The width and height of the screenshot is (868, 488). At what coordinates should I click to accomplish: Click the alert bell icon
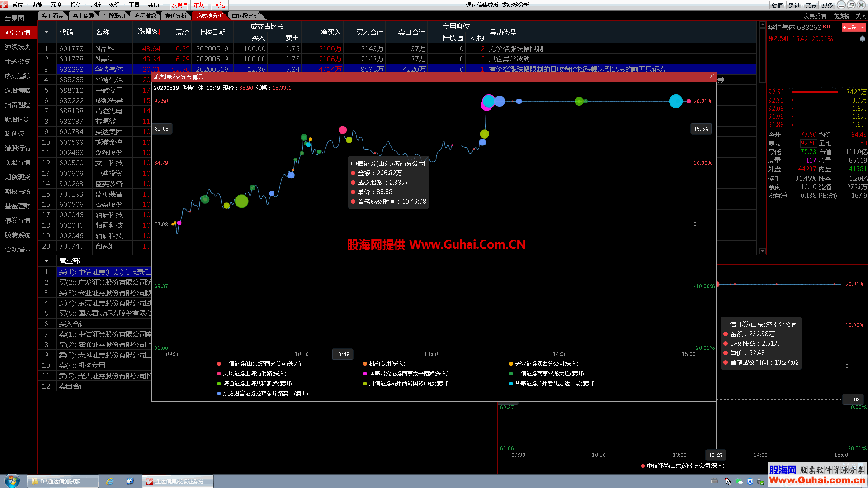(x=863, y=39)
